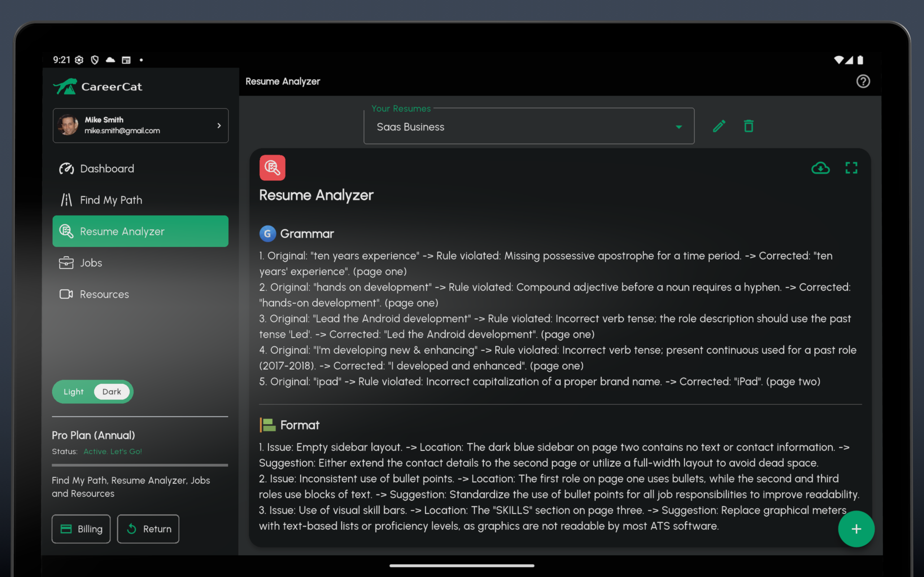The width and height of the screenshot is (924, 577).
Task: Click the CareerCat logo
Action: (x=98, y=87)
